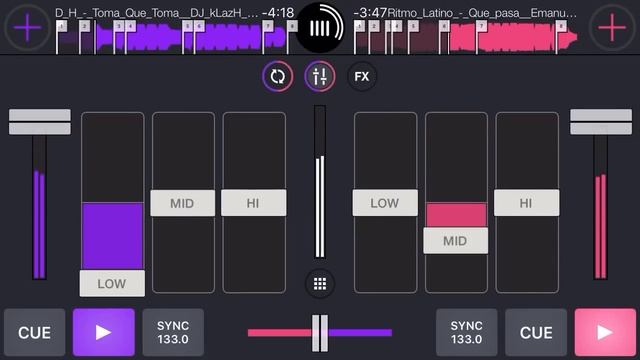Click the -4:18 remaining time display

coord(278,13)
